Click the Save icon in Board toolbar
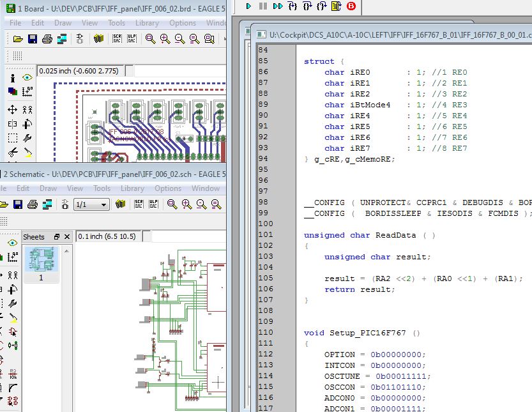The width and height of the screenshot is (532, 412). click(33, 39)
